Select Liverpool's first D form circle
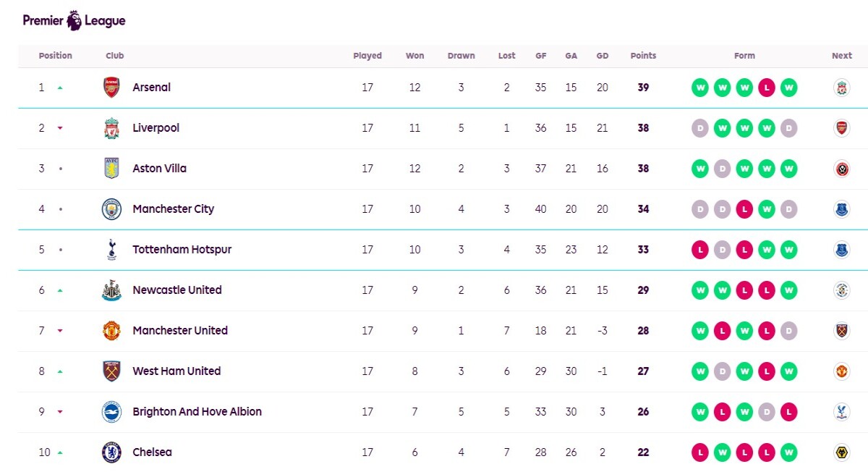The width and height of the screenshot is (868, 472). (699, 128)
